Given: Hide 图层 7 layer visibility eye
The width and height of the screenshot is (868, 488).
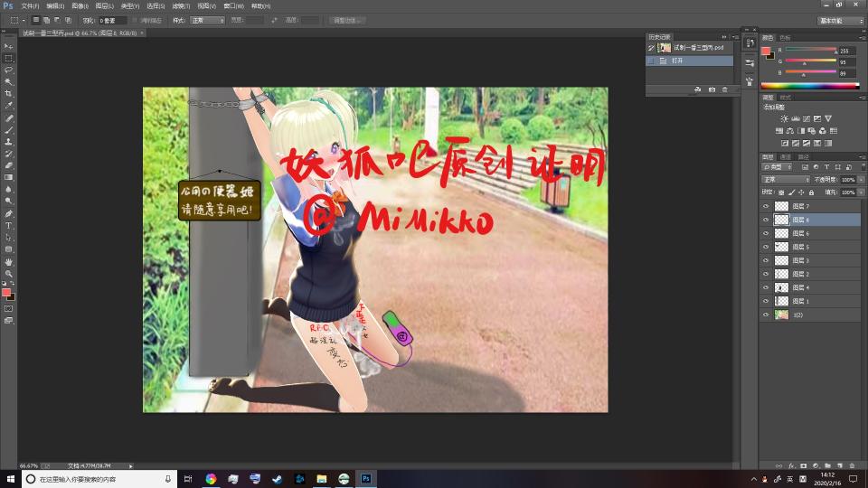Looking at the screenshot, I should pyautogui.click(x=766, y=206).
